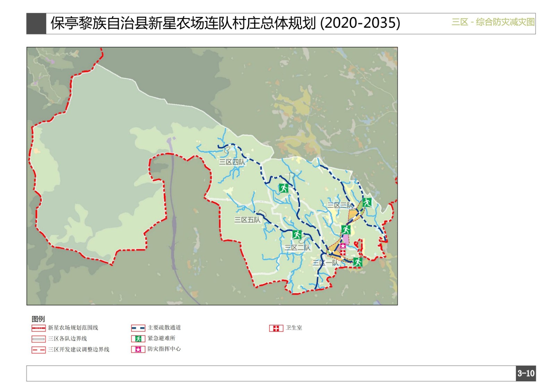Click the legend text 紧急避难所
The image size is (555, 392).
pyautogui.click(x=162, y=338)
